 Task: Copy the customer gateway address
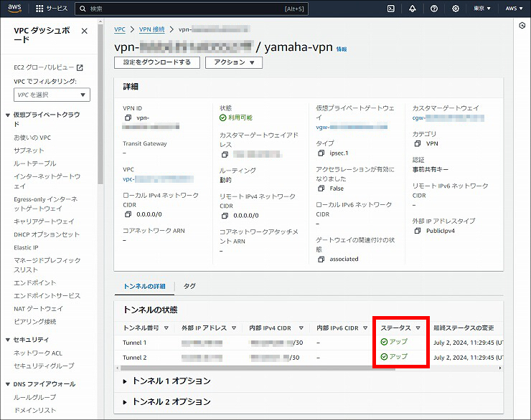tap(225, 155)
